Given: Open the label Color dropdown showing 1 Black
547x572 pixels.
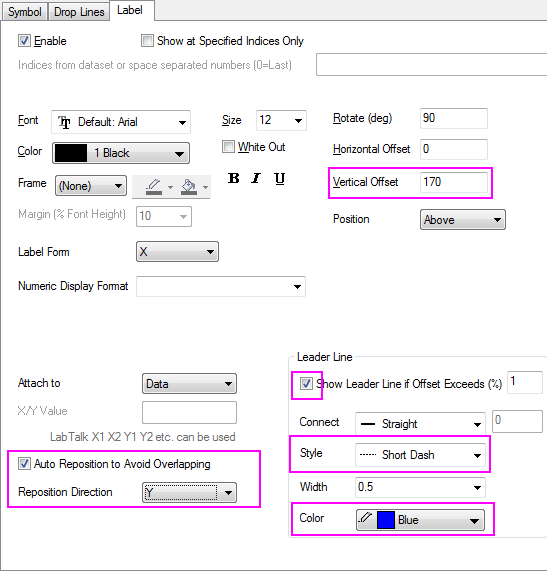Looking at the screenshot, I should [121, 153].
